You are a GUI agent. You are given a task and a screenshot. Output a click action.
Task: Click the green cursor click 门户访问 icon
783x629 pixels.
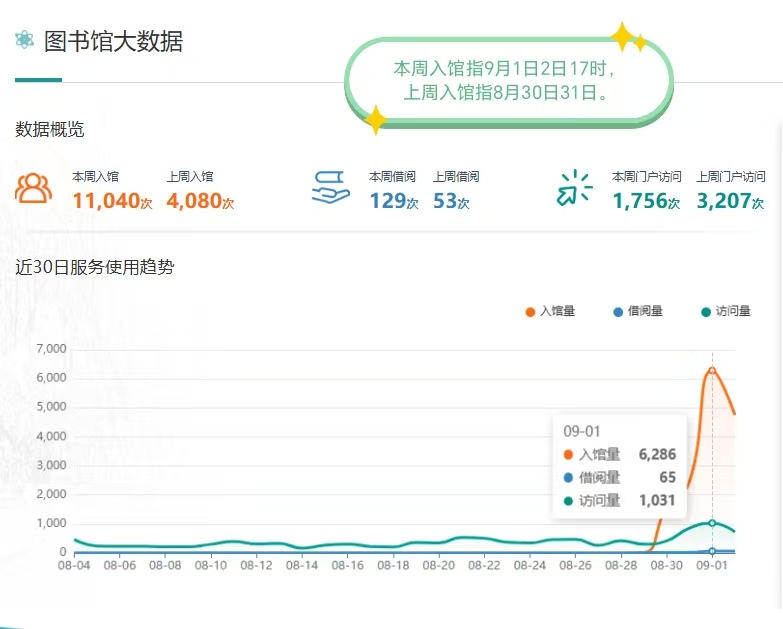tap(575, 188)
